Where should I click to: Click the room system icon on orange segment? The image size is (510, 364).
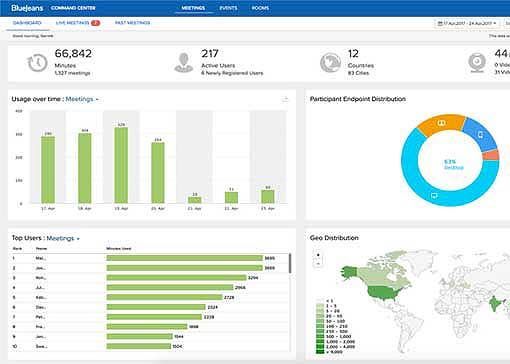click(x=441, y=123)
